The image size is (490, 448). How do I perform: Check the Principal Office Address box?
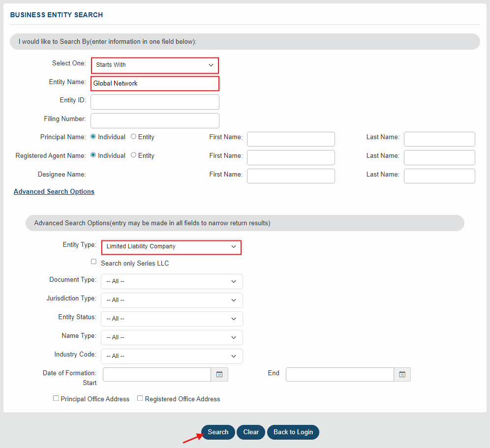coord(56,398)
